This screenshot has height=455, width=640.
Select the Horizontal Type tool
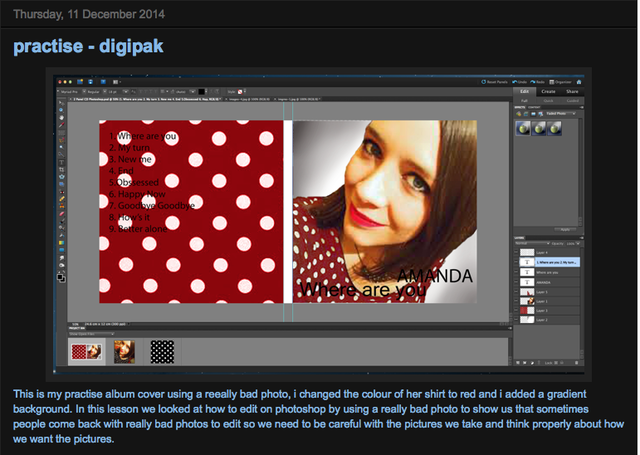(61, 162)
